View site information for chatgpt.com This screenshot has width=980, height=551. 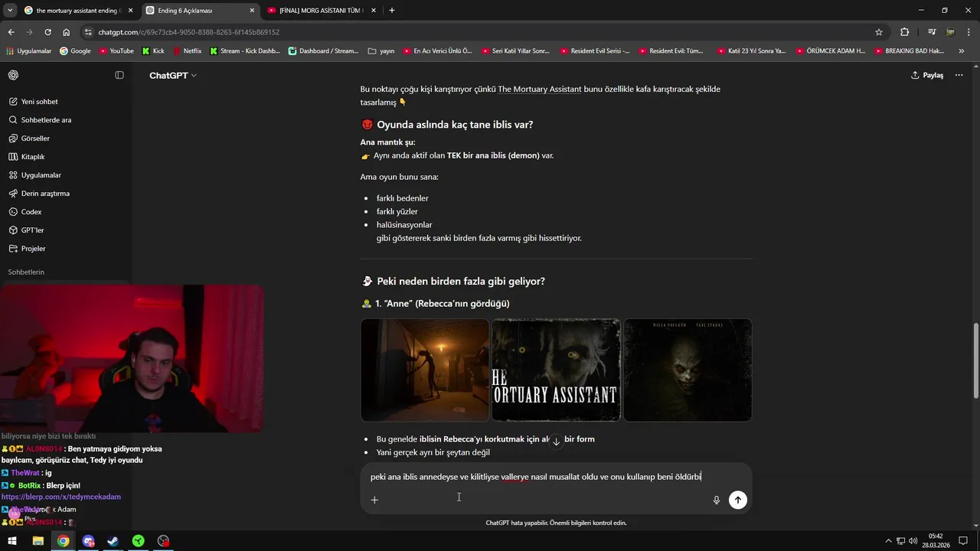tap(89, 32)
